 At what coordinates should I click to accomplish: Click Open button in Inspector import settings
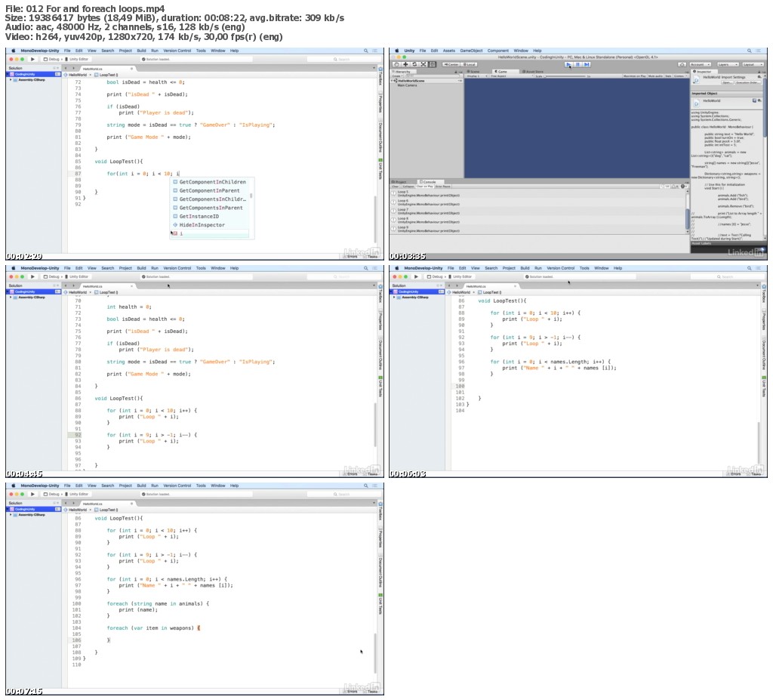coord(728,82)
